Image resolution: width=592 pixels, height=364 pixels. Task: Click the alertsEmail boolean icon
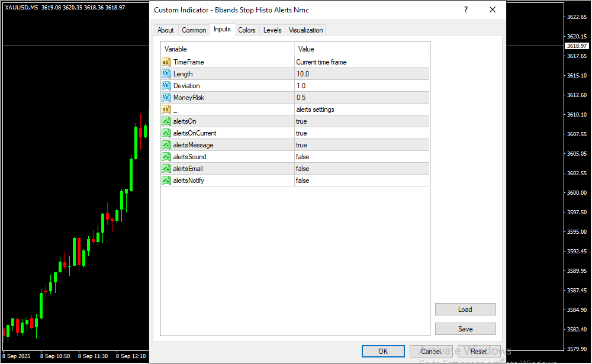coord(166,169)
